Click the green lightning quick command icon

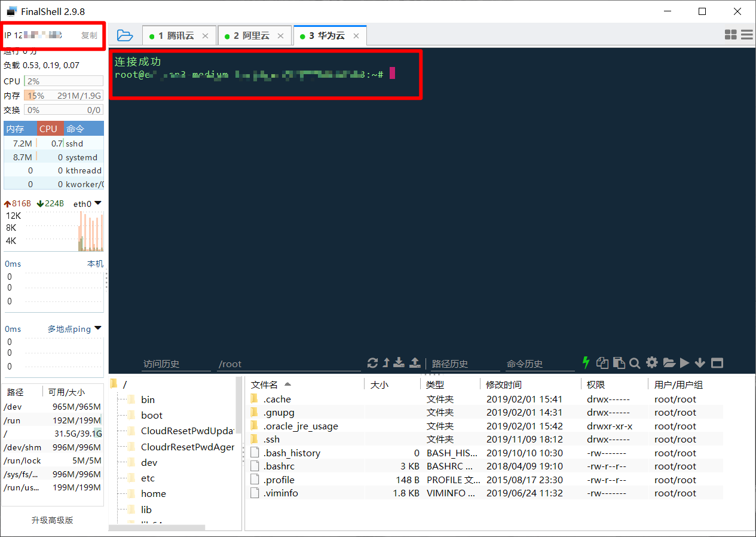tap(586, 362)
